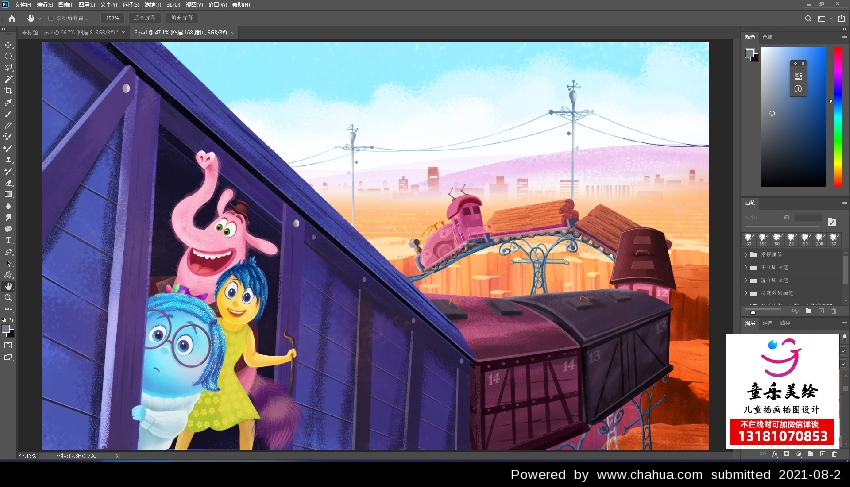
Task: Open the Edit menu
Action: pyautogui.click(x=44, y=4)
